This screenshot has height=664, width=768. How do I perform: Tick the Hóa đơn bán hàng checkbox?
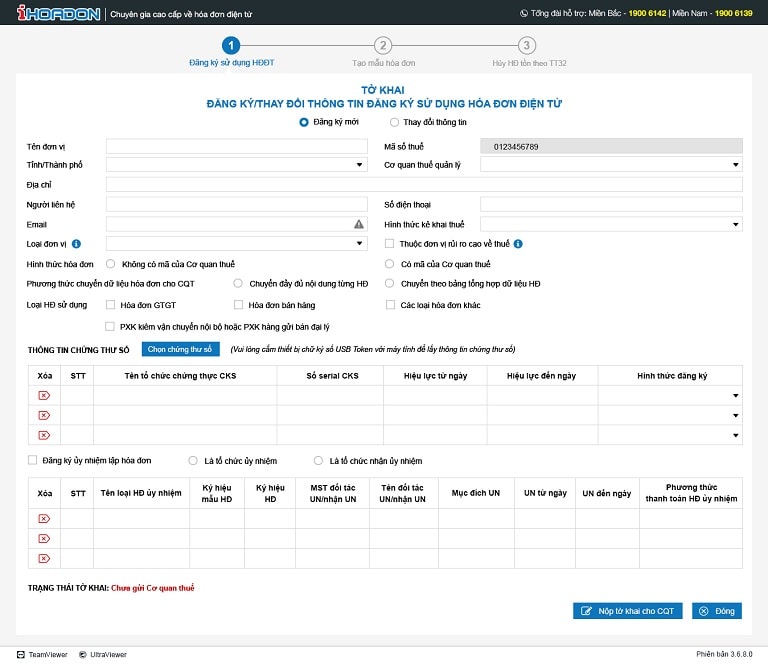[x=239, y=305]
